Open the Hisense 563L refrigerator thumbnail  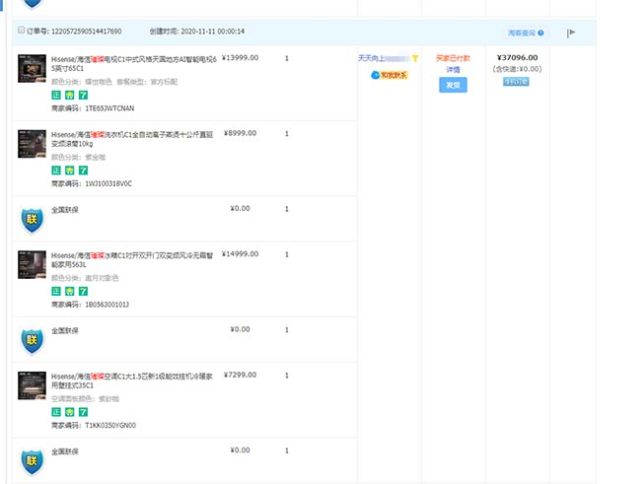pyautogui.click(x=32, y=265)
